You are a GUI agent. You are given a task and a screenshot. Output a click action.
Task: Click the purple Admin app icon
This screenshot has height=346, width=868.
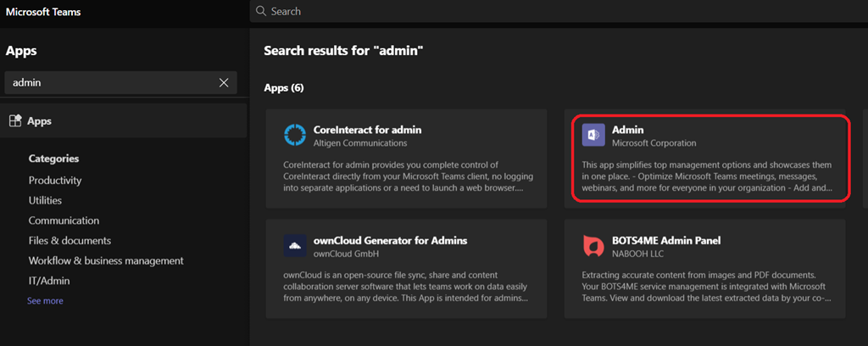[x=593, y=136]
